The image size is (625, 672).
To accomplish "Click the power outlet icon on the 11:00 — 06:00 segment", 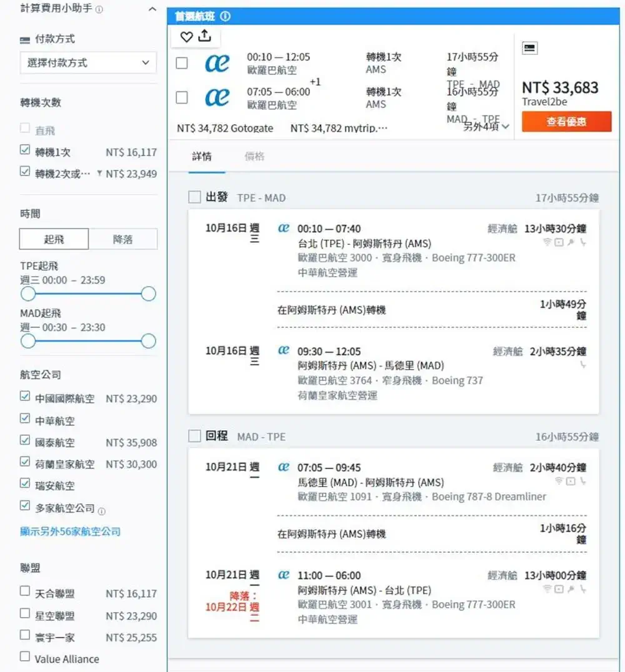I will coord(571,589).
